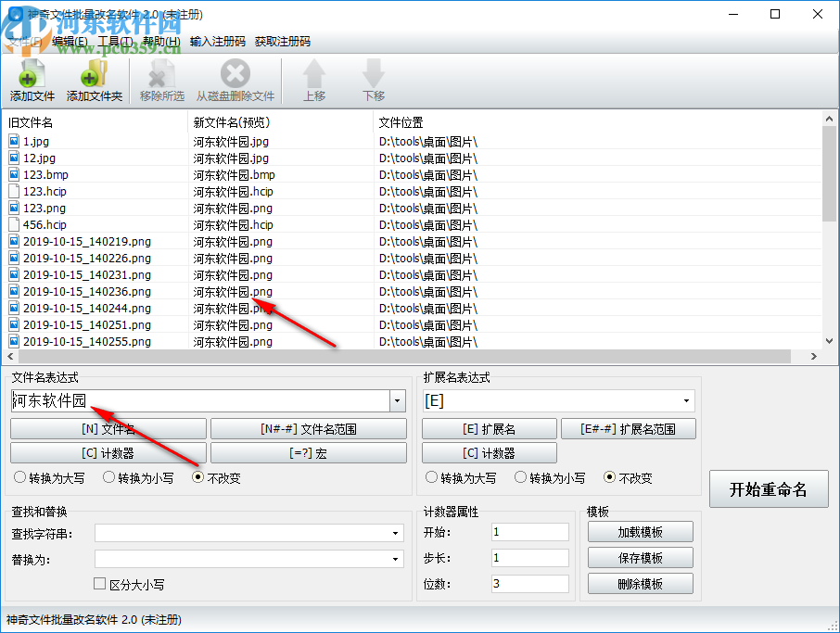The width and height of the screenshot is (840, 633).
Task: Expand the 文件名表达式 dropdown arrow
Action: click(x=397, y=400)
